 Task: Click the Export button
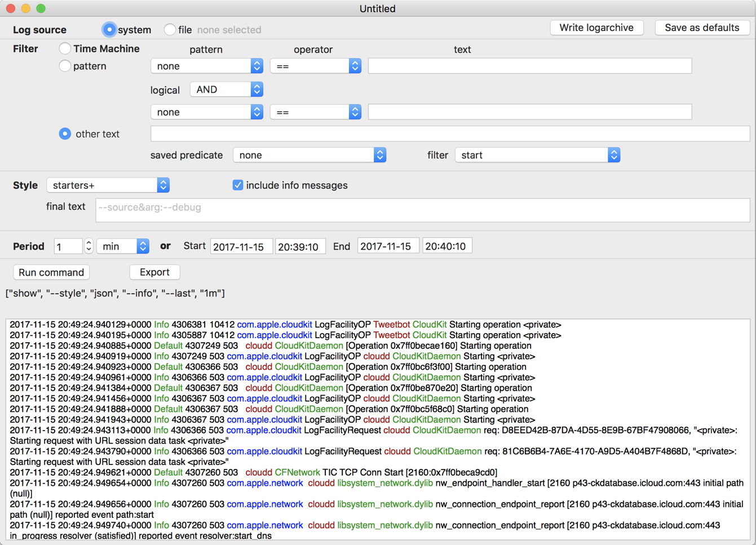[154, 272]
